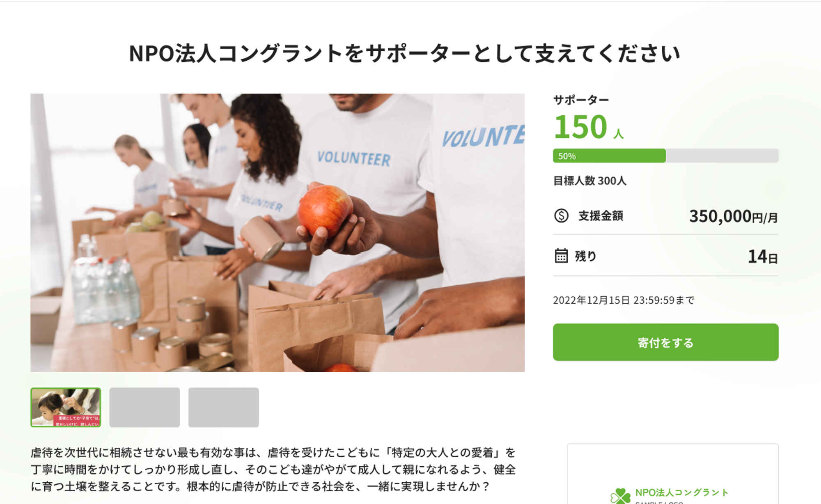Select the second gray placeholder thumbnail
Screen dimensions: 821x504
[x=144, y=407]
